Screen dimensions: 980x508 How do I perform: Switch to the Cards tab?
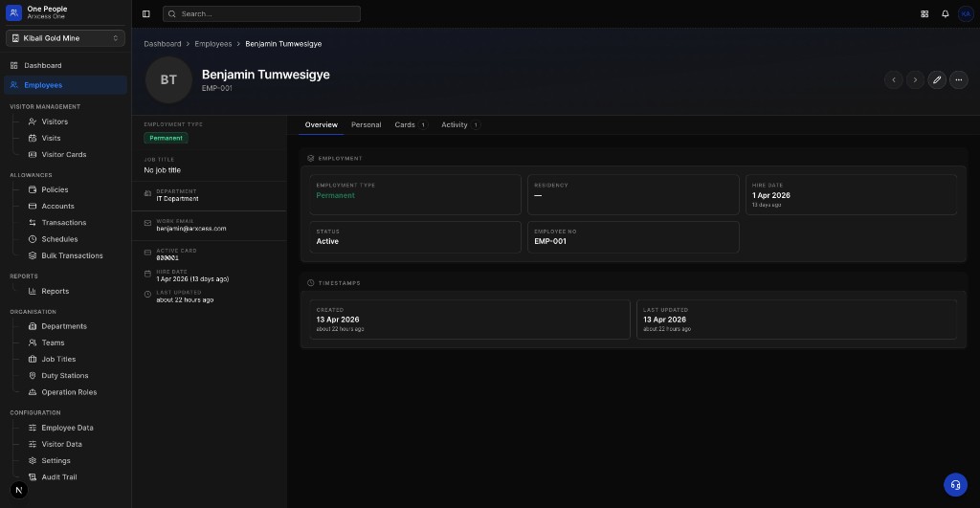406,125
